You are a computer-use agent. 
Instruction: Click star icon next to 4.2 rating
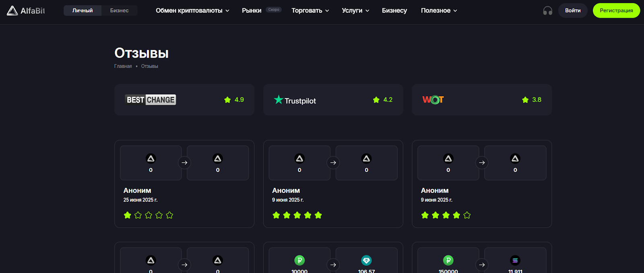[376, 100]
